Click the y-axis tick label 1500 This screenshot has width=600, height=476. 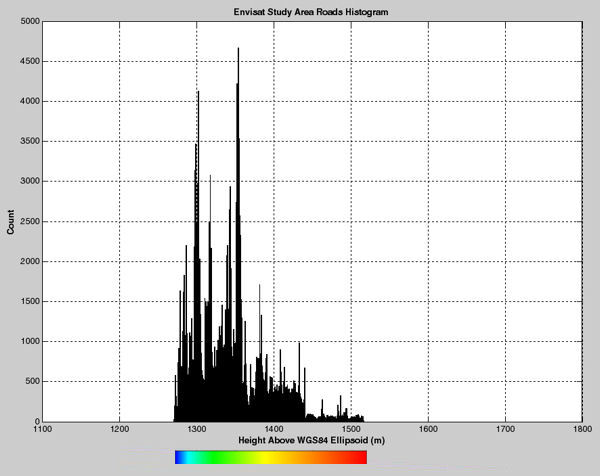pyautogui.click(x=30, y=301)
